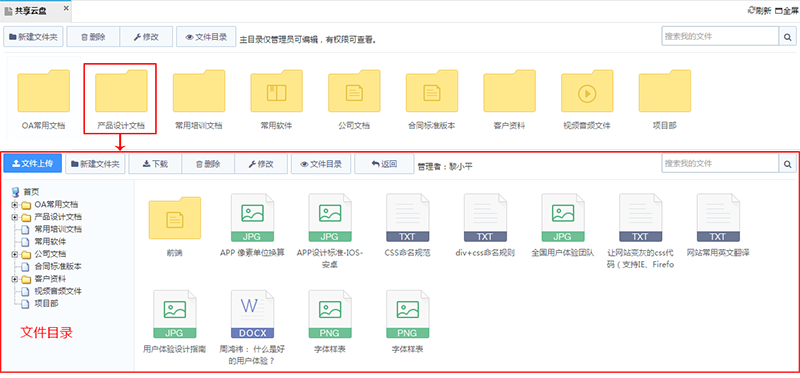Select 项目部 in the directory tree
This screenshot has width=800, height=378.
pyautogui.click(x=46, y=304)
